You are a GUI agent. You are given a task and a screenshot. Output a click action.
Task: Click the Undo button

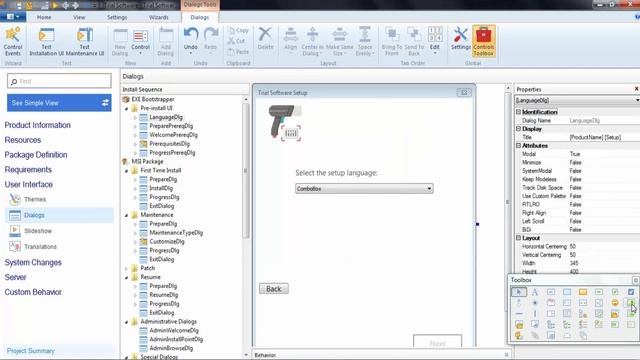click(x=191, y=41)
